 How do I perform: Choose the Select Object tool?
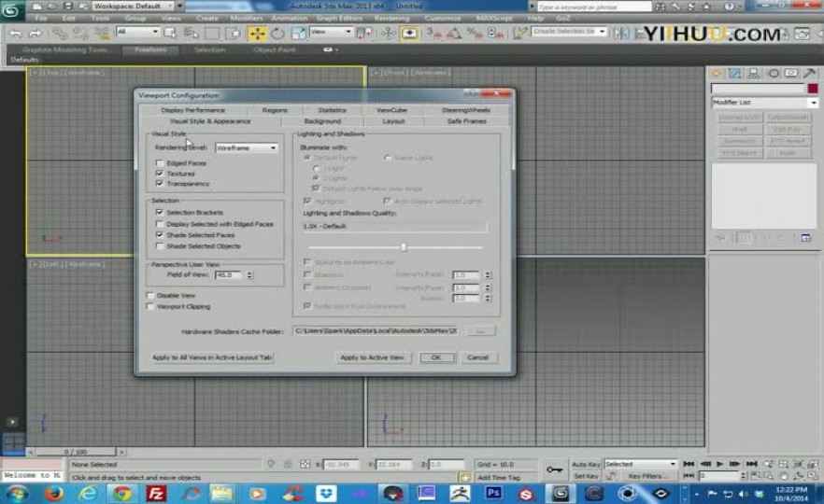pyautogui.click(x=170, y=34)
